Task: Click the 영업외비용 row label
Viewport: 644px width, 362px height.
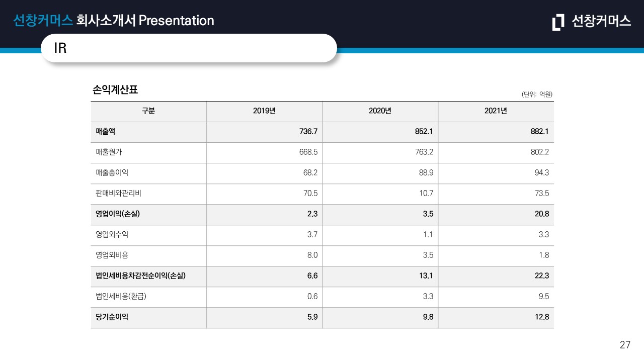Action: [112, 255]
